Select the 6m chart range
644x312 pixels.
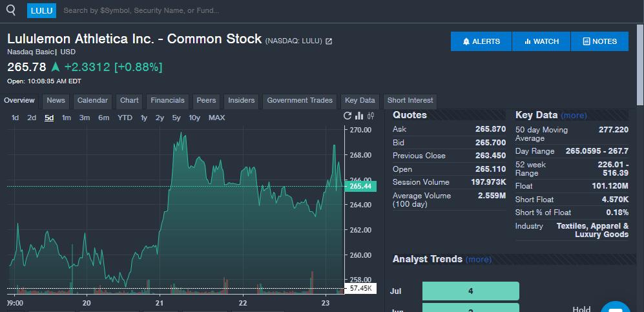point(103,118)
